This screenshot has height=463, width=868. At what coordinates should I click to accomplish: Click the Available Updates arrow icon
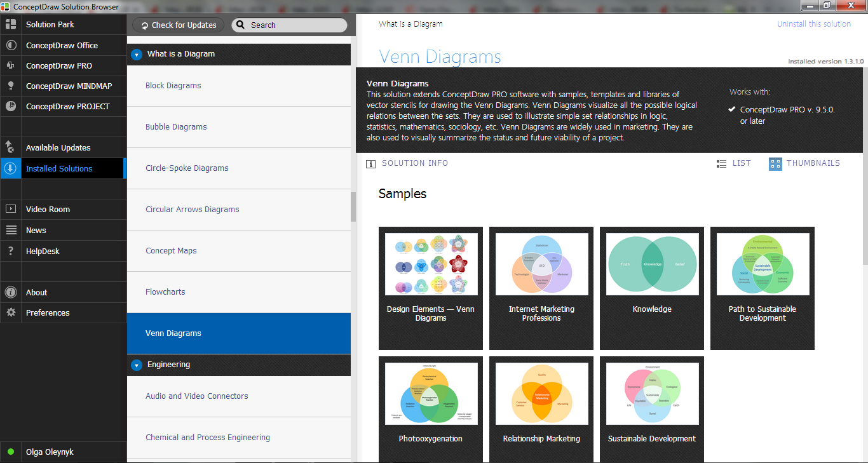(11, 147)
